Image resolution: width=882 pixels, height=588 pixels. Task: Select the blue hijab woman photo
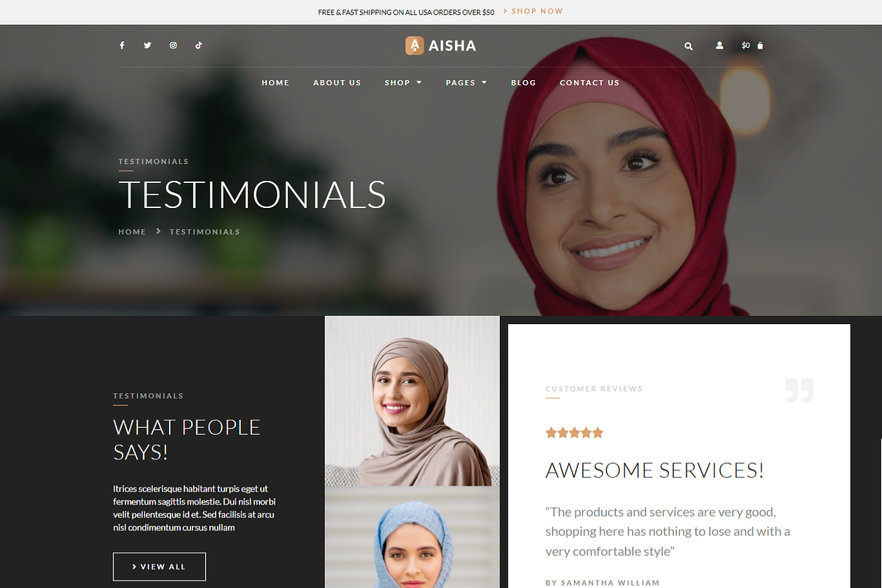(x=412, y=537)
